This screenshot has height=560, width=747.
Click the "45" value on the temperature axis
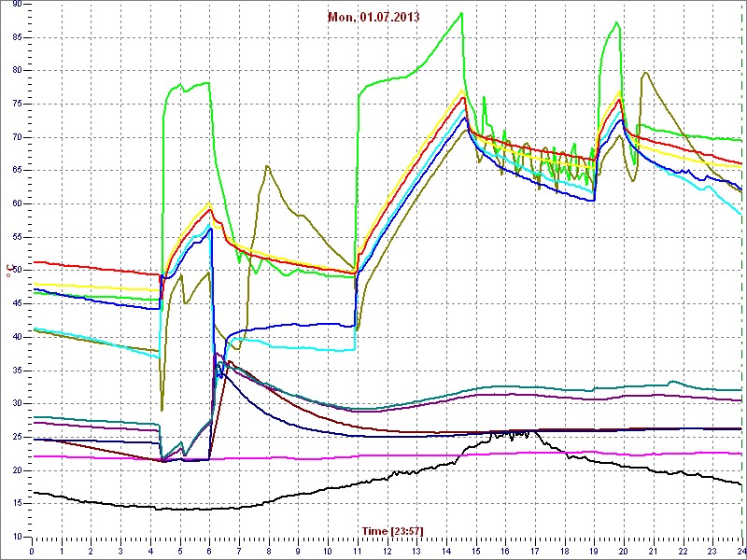pos(18,304)
